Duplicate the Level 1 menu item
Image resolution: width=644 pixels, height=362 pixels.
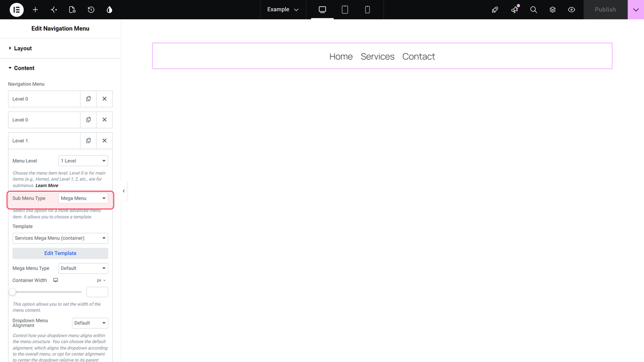pyautogui.click(x=89, y=141)
